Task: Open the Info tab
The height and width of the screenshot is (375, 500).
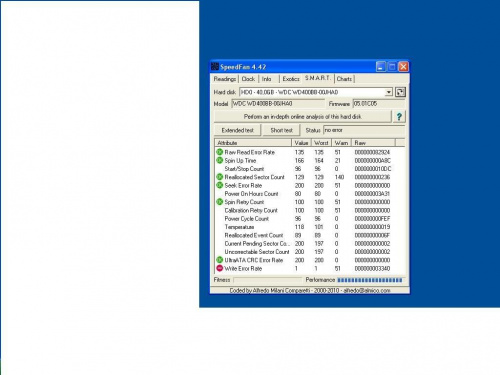Action: pos(267,79)
